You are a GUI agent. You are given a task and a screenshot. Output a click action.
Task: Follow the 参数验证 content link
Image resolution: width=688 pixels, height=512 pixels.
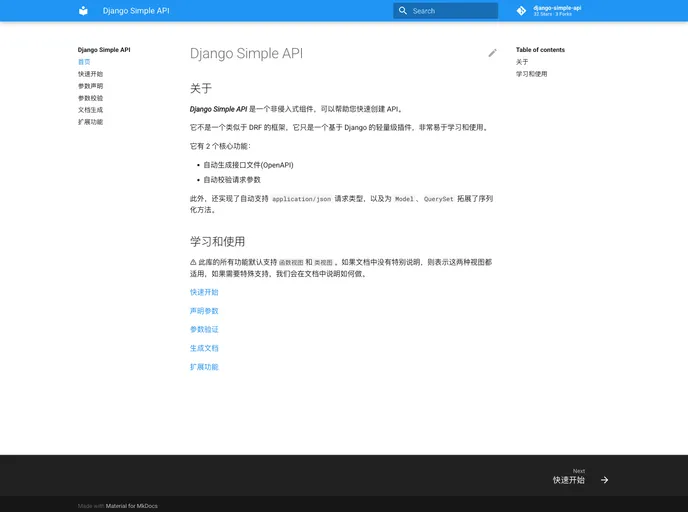[204, 329]
